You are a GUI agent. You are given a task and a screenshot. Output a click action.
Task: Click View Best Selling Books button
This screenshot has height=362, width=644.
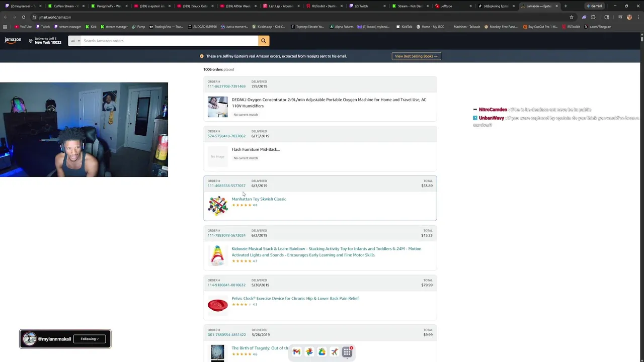(416, 56)
